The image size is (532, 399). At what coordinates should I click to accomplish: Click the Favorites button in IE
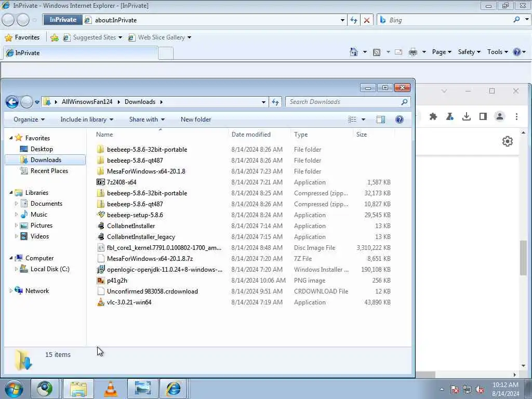point(22,37)
